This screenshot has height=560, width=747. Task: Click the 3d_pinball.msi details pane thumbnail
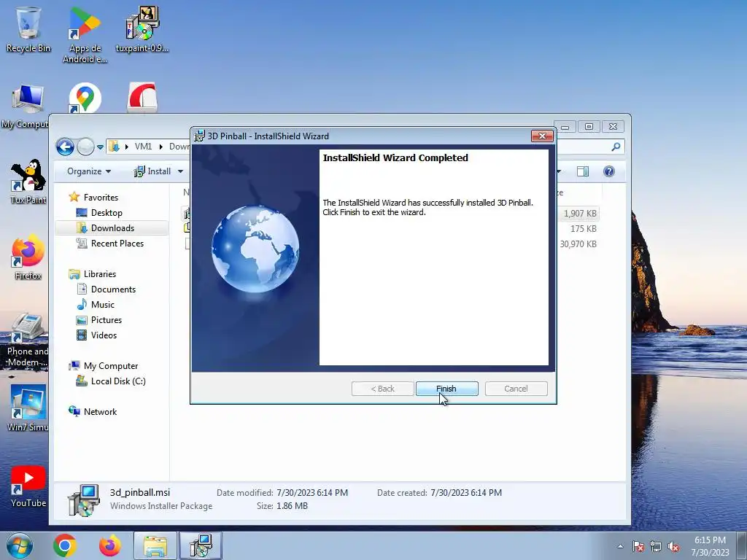[x=83, y=500]
